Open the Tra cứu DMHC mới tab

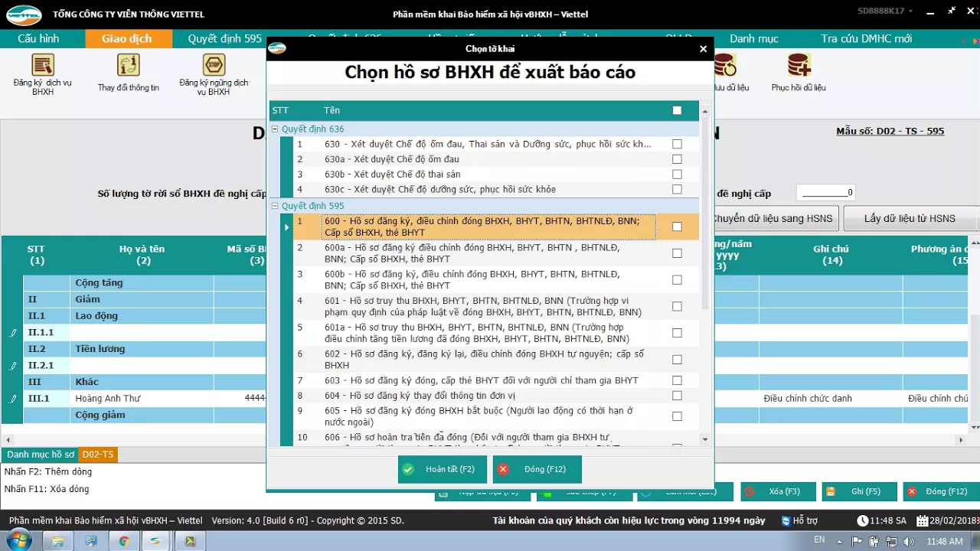tap(866, 38)
